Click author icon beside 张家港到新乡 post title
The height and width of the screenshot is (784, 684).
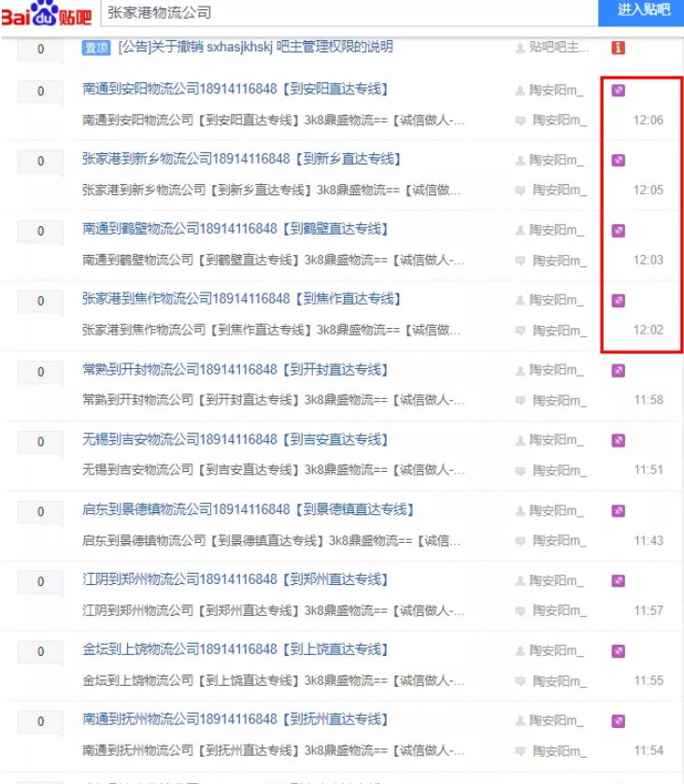[x=520, y=161]
